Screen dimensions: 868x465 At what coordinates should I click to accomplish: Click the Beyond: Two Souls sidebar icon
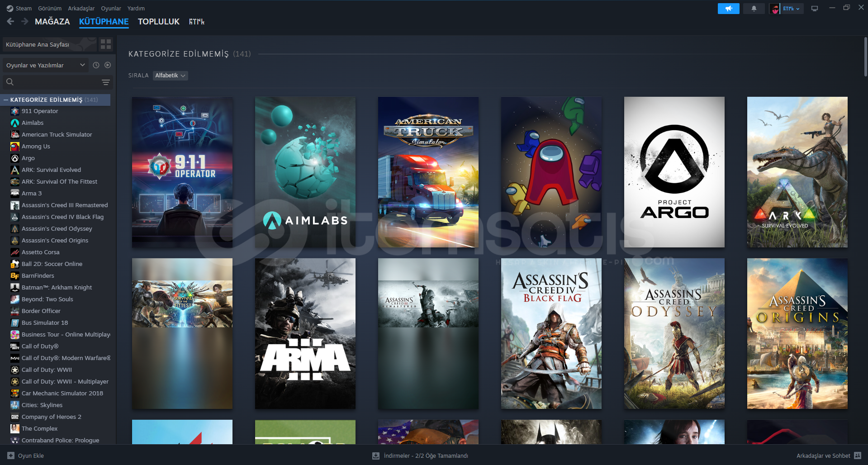[x=15, y=299]
